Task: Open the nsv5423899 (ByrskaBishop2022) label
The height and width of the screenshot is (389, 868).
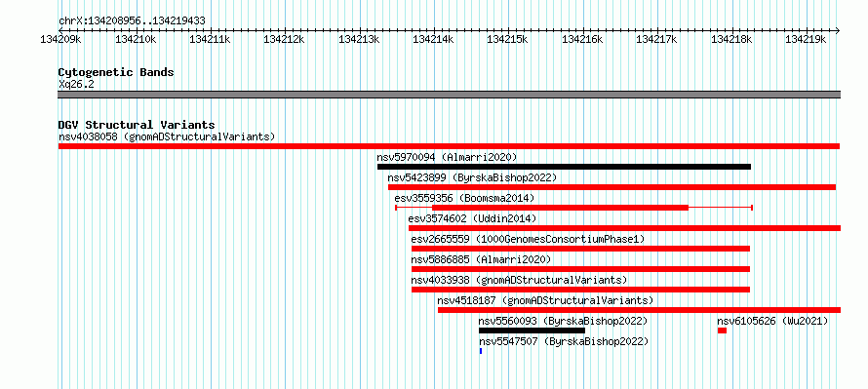Action: coord(472,177)
